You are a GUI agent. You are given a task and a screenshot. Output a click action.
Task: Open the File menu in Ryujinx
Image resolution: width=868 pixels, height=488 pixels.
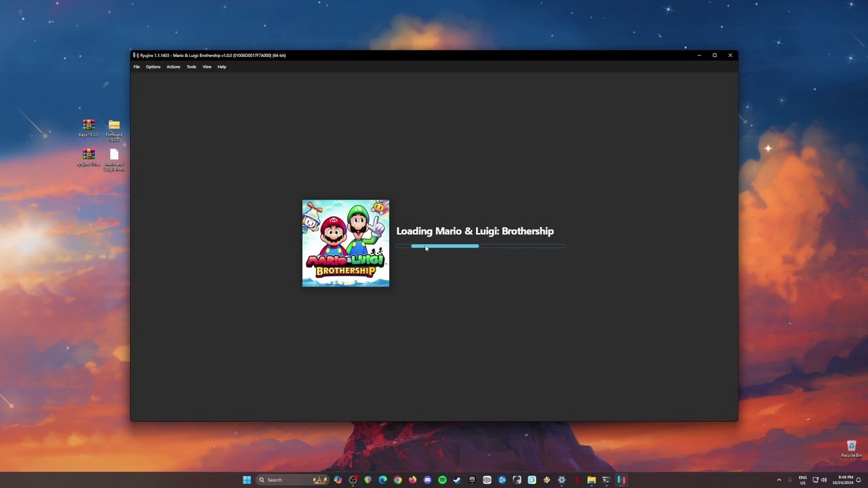coord(136,66)
